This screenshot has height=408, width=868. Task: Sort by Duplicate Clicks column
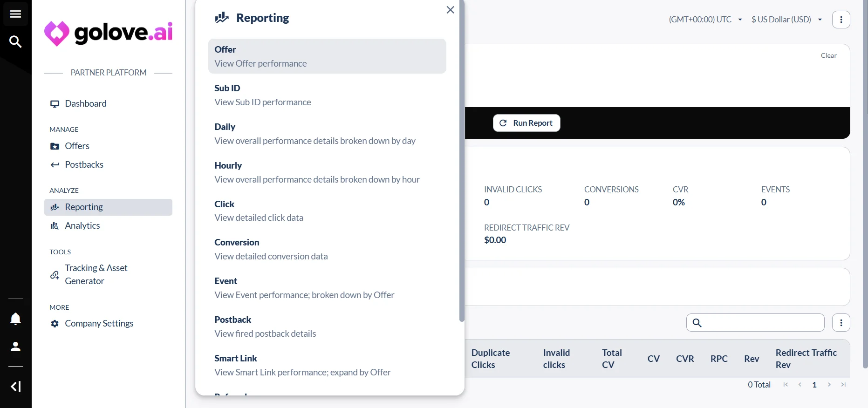click(x=491, y=359)
